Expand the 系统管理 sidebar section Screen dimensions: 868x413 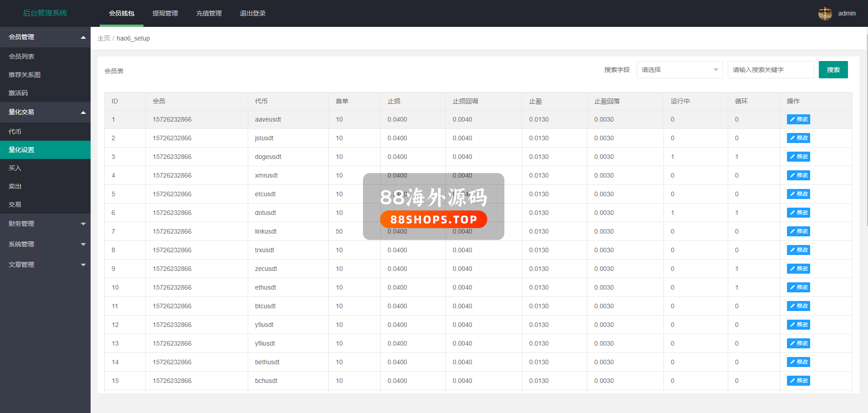coord(45,244)
